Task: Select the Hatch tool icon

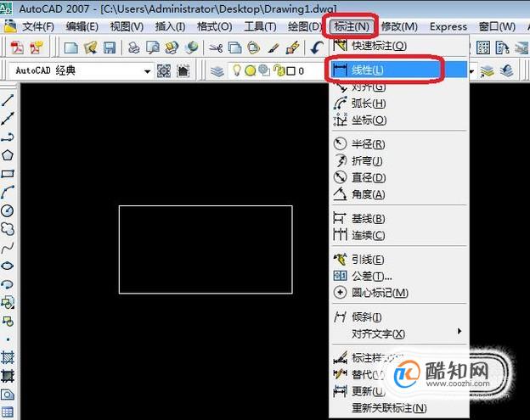Action: click(x=8, y=357)
